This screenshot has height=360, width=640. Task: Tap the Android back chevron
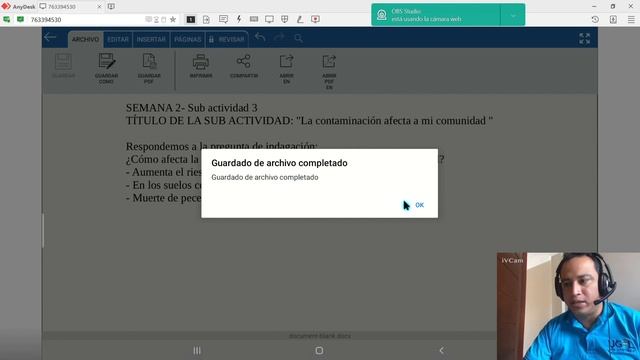click(441, 350)
